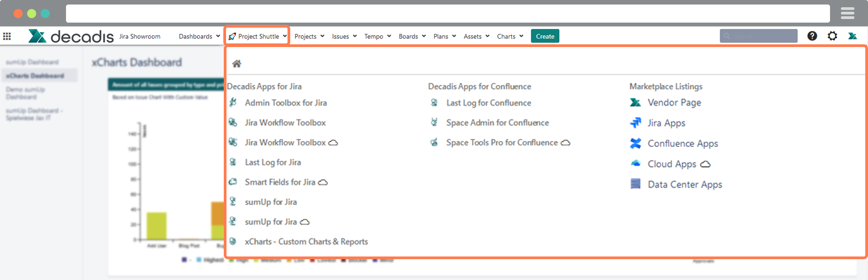Expand the Dashboards dropdown
Screen dimensions: 868x280
tap(199, 36)
